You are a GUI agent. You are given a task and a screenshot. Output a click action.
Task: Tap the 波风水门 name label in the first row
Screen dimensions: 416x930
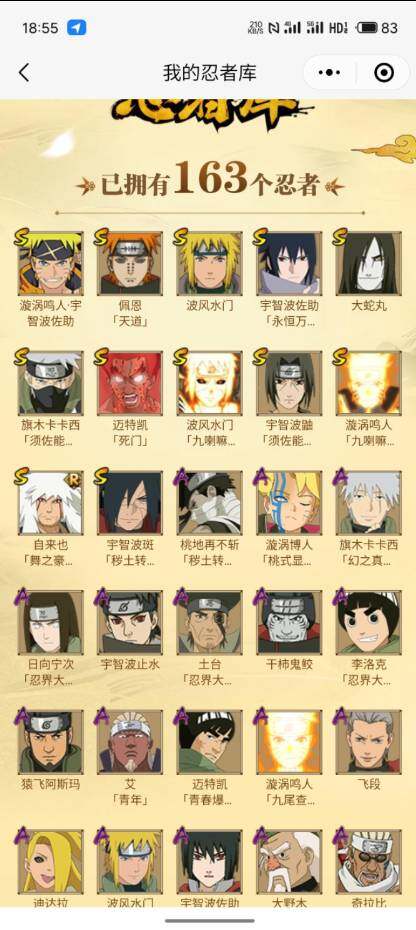click(x=209, y=306)
